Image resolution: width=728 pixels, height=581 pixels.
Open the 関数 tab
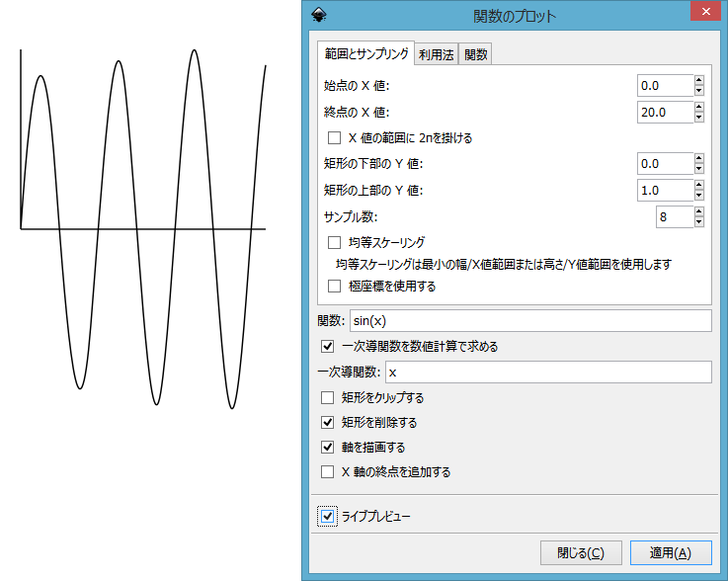[x=476, y=55]
